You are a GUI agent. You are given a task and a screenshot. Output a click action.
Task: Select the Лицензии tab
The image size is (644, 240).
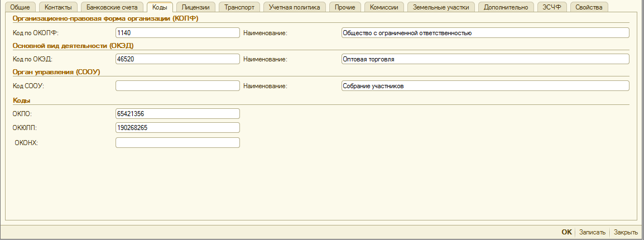[195, 7]
